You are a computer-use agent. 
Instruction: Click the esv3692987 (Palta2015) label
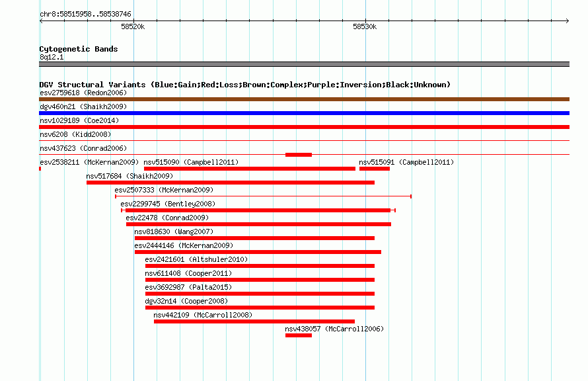tap(188, 287)
